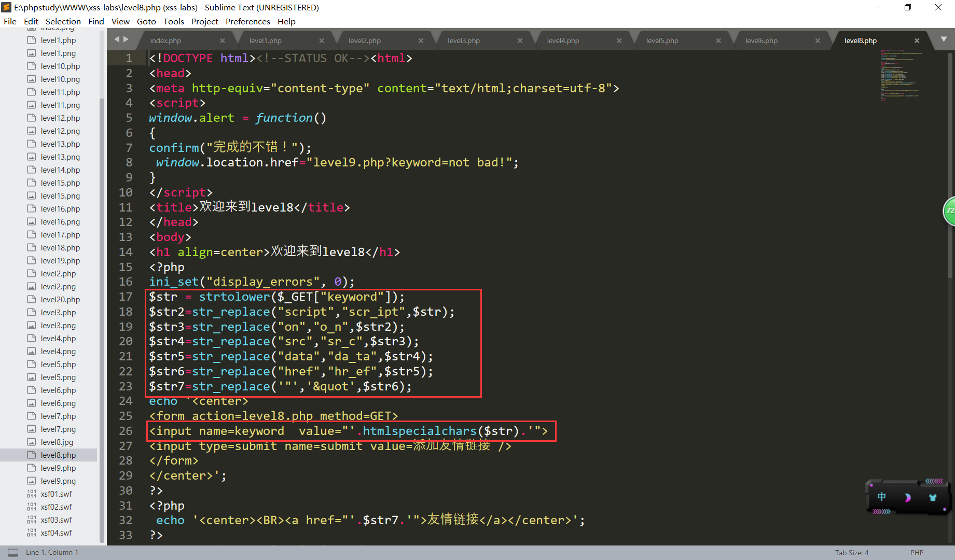Open level9.php in the sidebar
Image resolution: width=955 pixels, height=560 pixels.
point(58,468)
